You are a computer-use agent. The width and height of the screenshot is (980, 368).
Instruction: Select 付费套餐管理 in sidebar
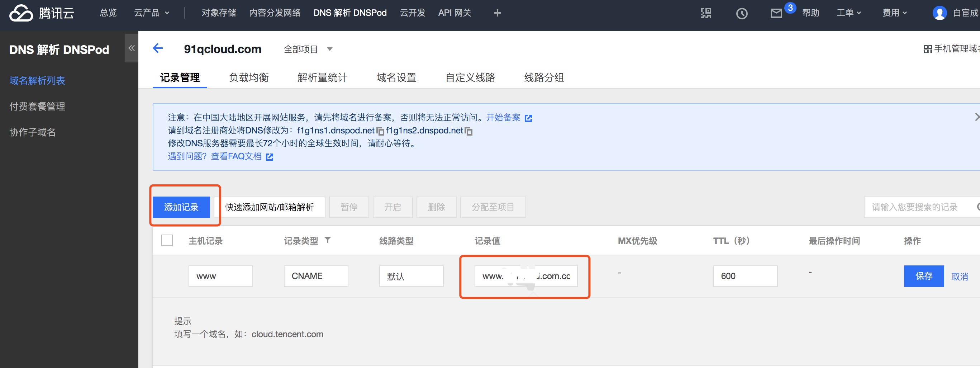click(x=37, y=107)
